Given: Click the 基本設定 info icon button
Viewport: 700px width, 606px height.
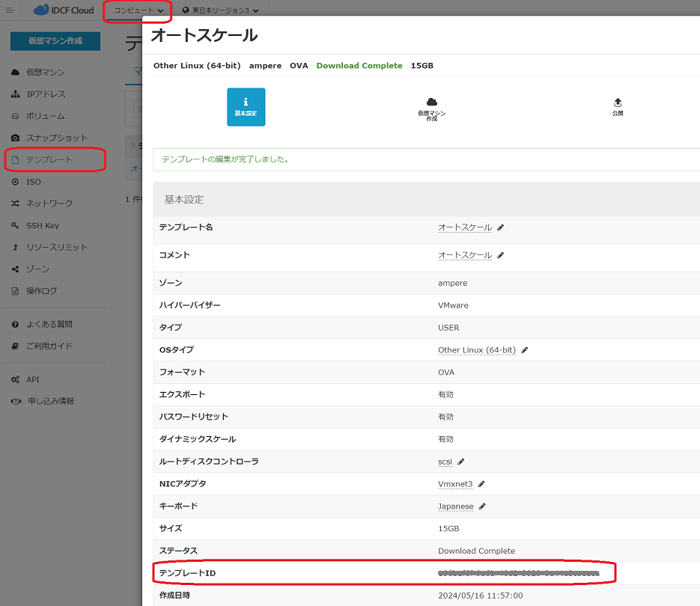Looking at the screenshot, I should point(246,107).
